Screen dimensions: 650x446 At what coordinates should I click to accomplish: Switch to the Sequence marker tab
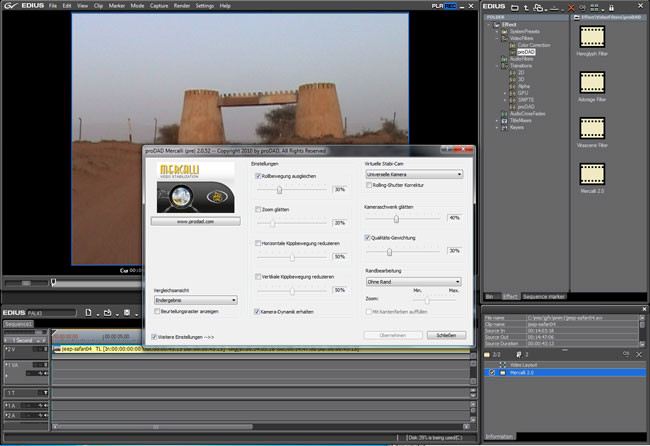tap(543, 296)
